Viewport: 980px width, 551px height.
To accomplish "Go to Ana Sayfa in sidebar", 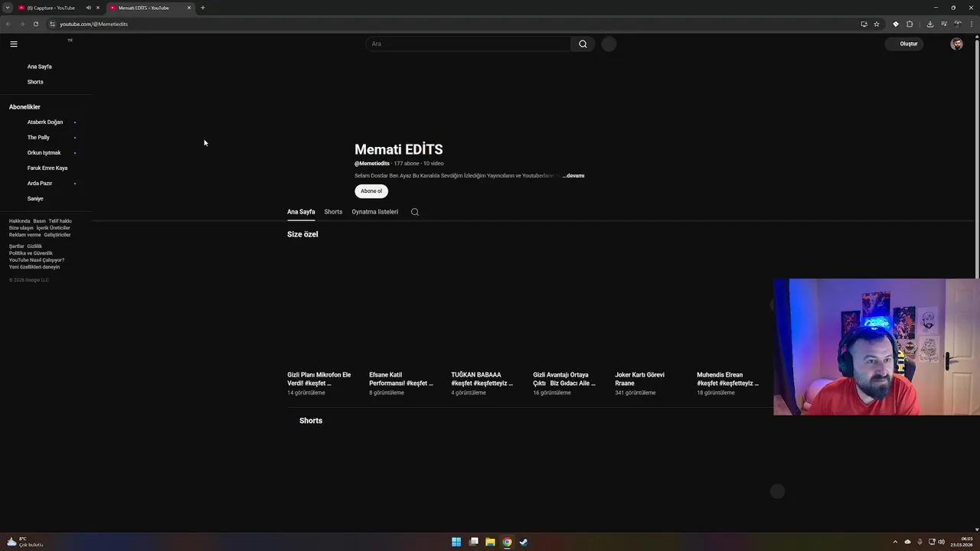I will (40, 67).
